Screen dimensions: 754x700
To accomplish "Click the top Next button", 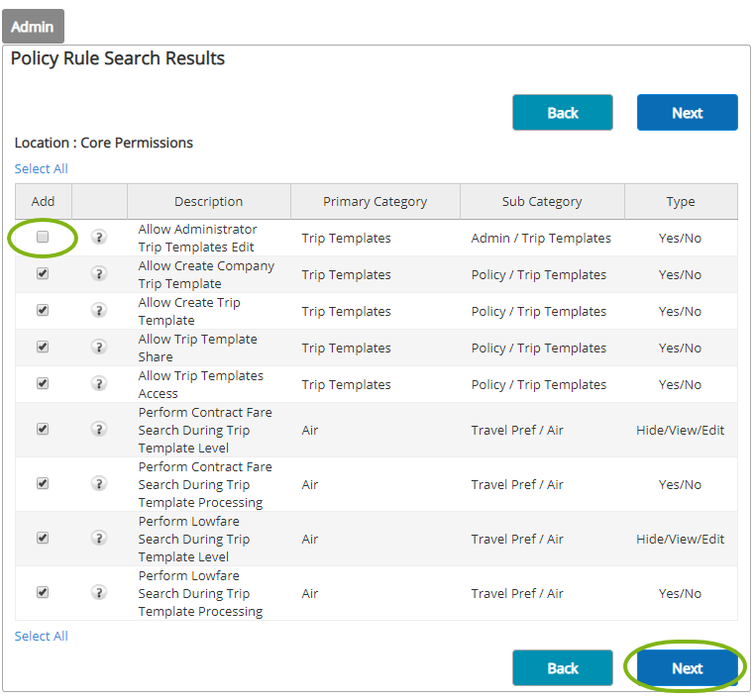I will pos(687,113).
